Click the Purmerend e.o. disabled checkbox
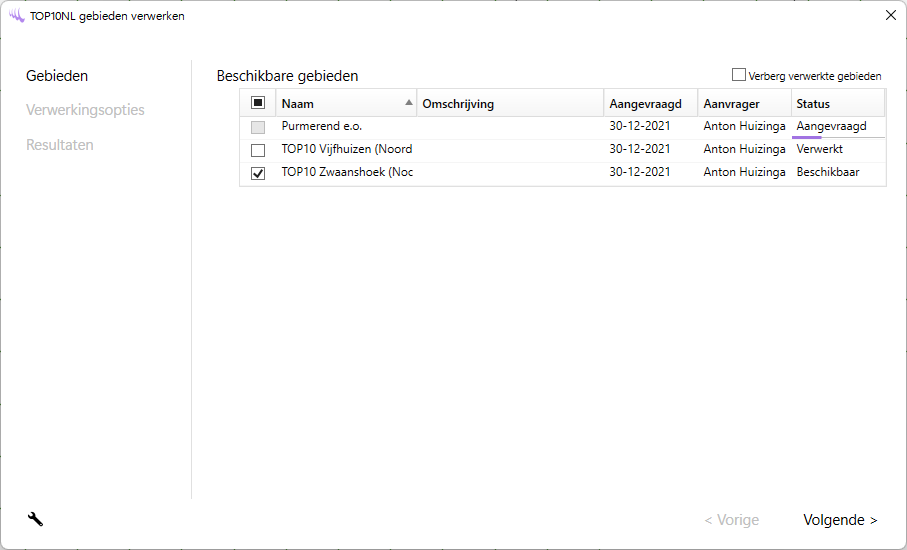The height and width of the screenshot is (550, 907). (x=258, y=127)
